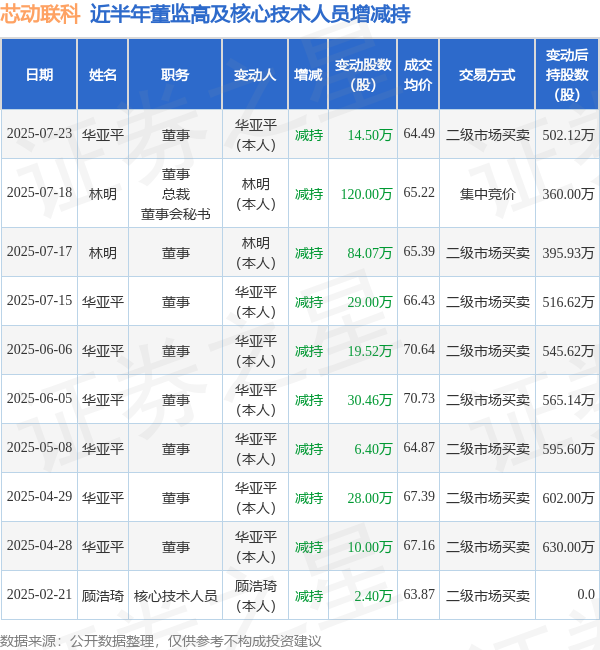Click the average price 66.43
The height and width of the screenshot is (650, 600).
(x=419, y=301)
